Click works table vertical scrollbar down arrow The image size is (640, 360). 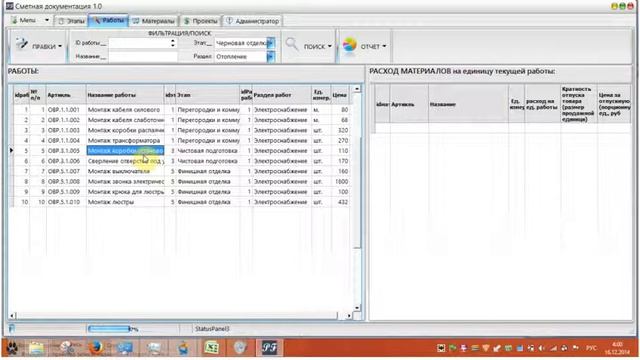[x=357, y=308]
